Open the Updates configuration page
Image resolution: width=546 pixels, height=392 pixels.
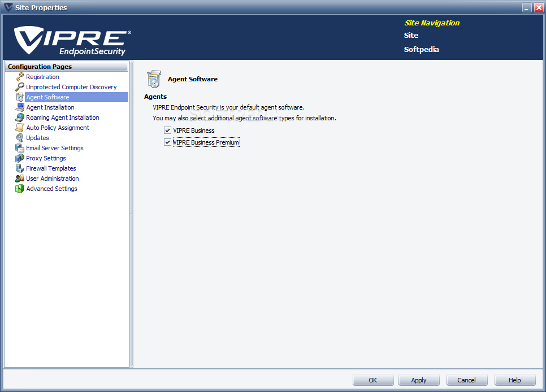pos(38,137)
